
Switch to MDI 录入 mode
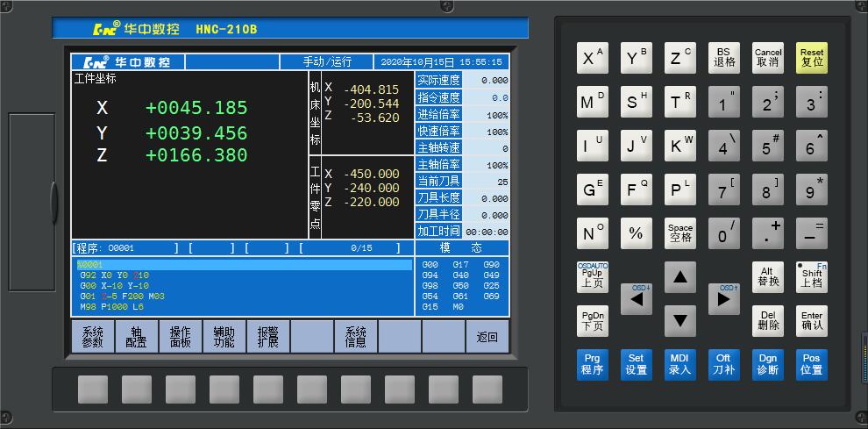coord(679,364)
